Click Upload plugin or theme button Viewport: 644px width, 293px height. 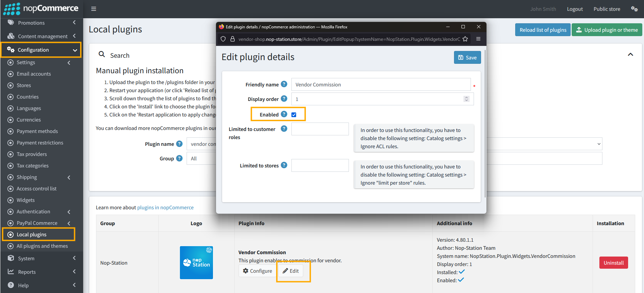[x=607, y=30]
